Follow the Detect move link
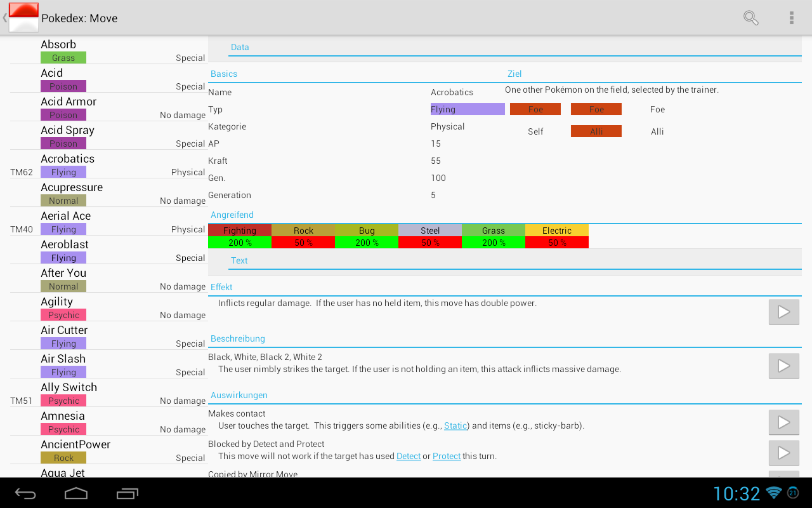 coord(409,456)
